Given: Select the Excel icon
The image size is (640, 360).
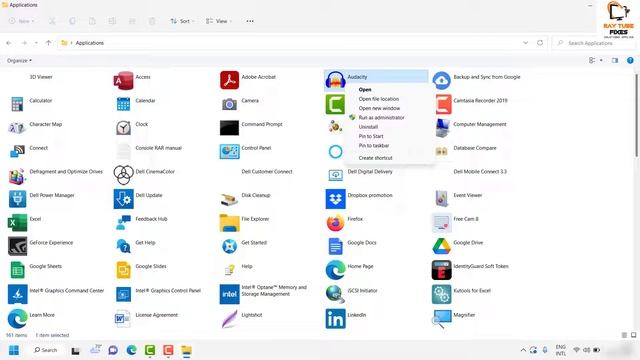Looking at the screenshot, I should point(17,222).
